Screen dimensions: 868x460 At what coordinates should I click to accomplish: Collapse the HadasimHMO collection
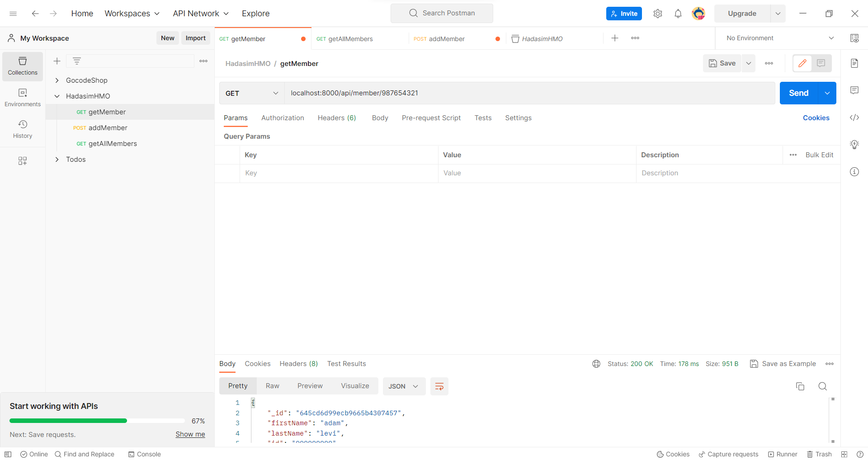tap(57, 96)
